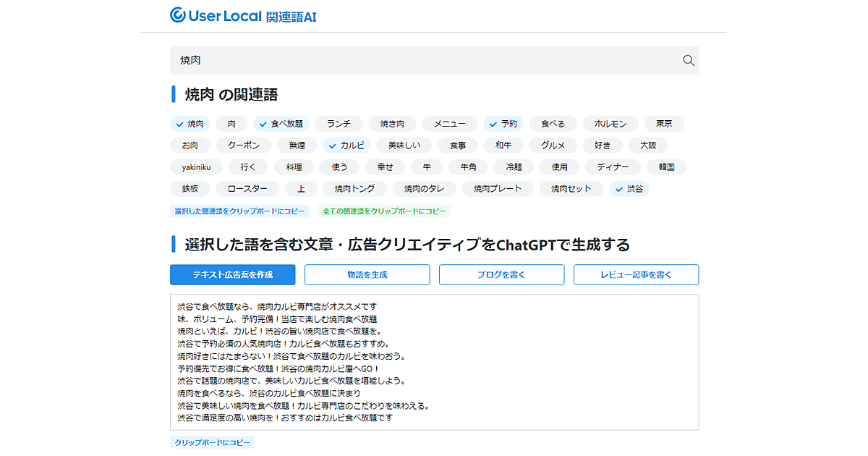868x456 pixels.
Task: Toggle off the 予約 keyword chip
Action: (503, 124)
